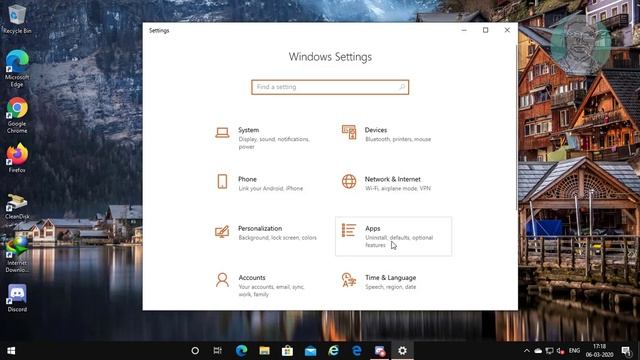Open the Recycle Bin desktop icon
640x360 pixels.
coord(17,19)
